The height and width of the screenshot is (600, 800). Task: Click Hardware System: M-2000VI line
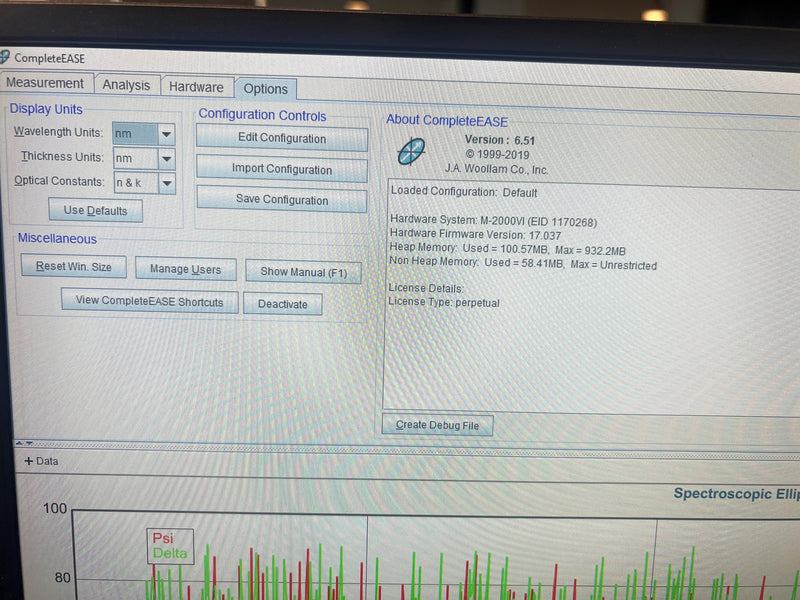coord(493,220)
